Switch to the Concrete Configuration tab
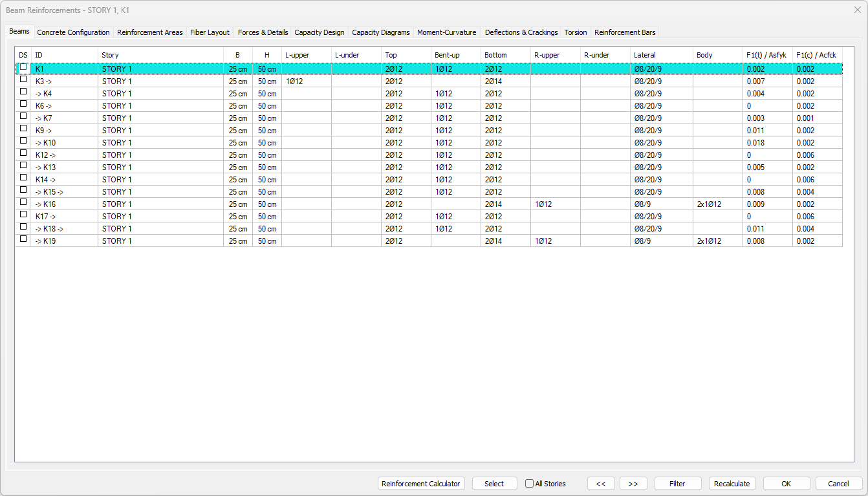868x496 pixels. [73, 32]
